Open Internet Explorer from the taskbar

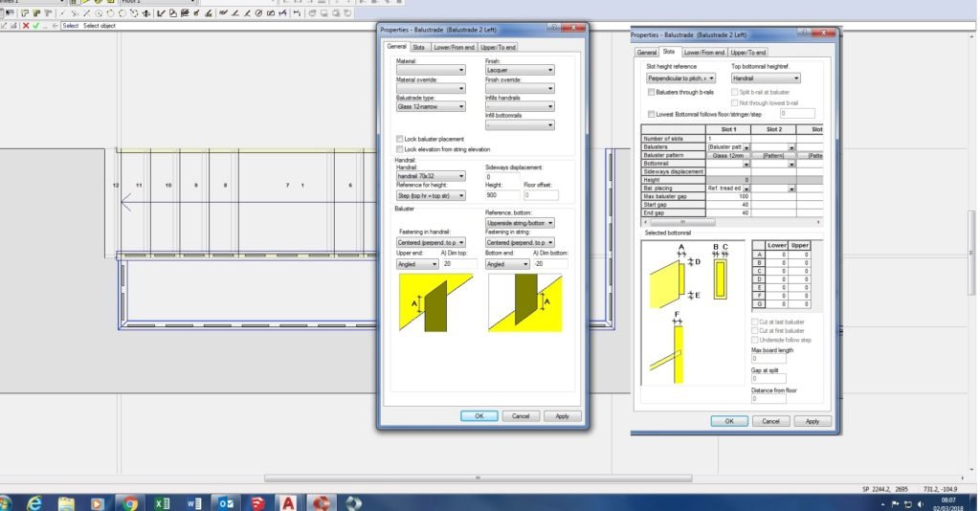(35, 502)
